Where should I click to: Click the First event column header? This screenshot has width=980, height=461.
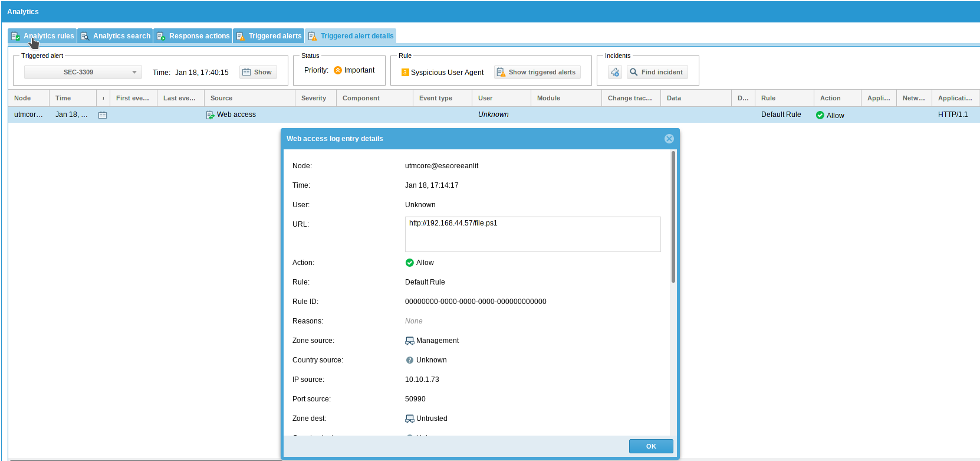pos(133,98)
